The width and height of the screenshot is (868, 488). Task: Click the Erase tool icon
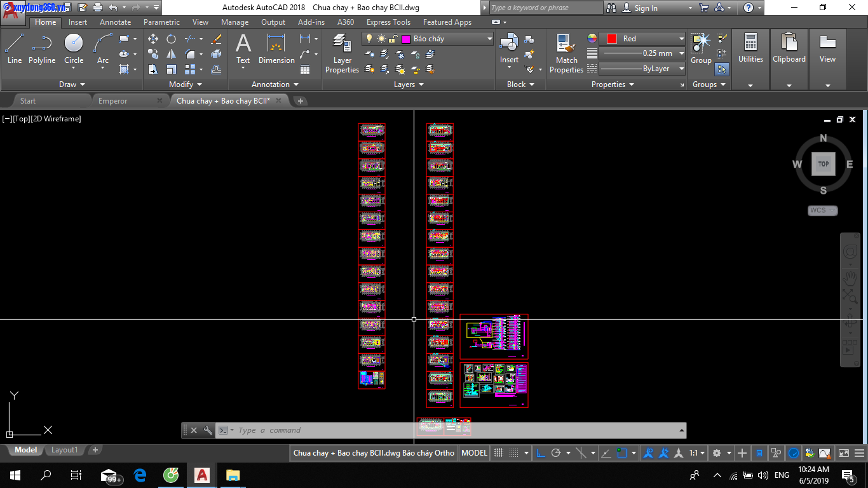click(216, 39)
